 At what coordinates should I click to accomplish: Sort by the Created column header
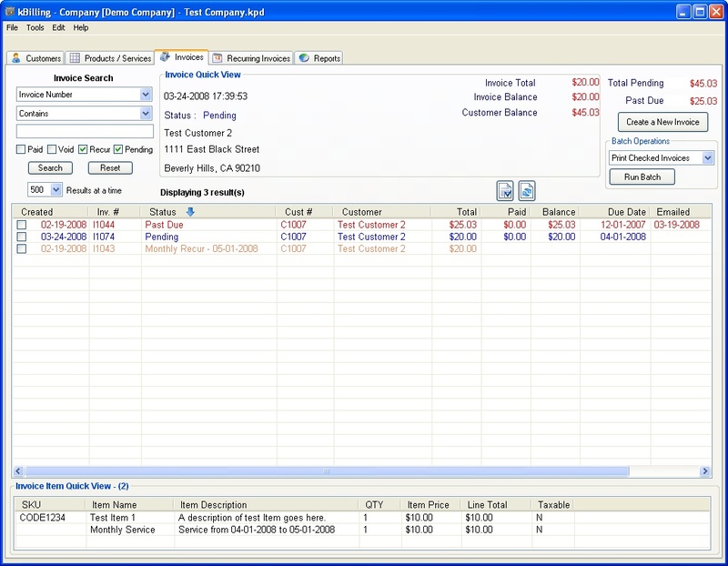[x=50, y=212]
